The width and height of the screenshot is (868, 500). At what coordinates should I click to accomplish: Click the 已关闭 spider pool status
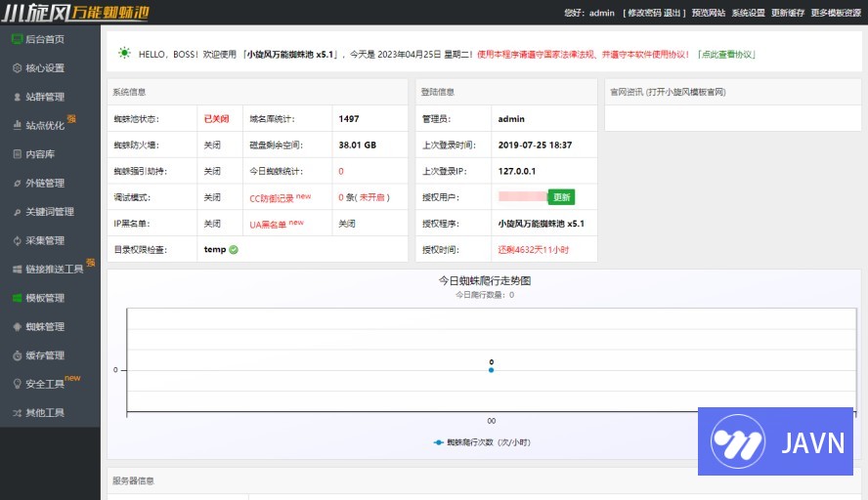[216, 119]
